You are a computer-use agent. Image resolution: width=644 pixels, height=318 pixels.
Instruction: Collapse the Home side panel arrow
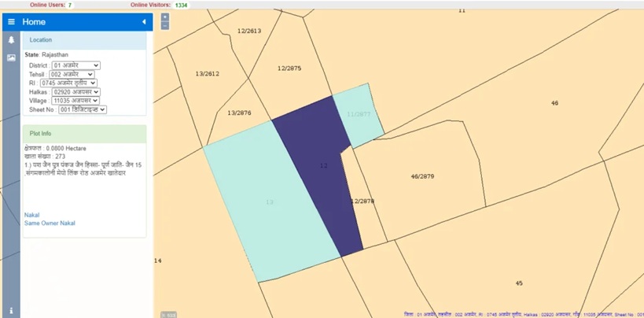click(x=144, y=22)
